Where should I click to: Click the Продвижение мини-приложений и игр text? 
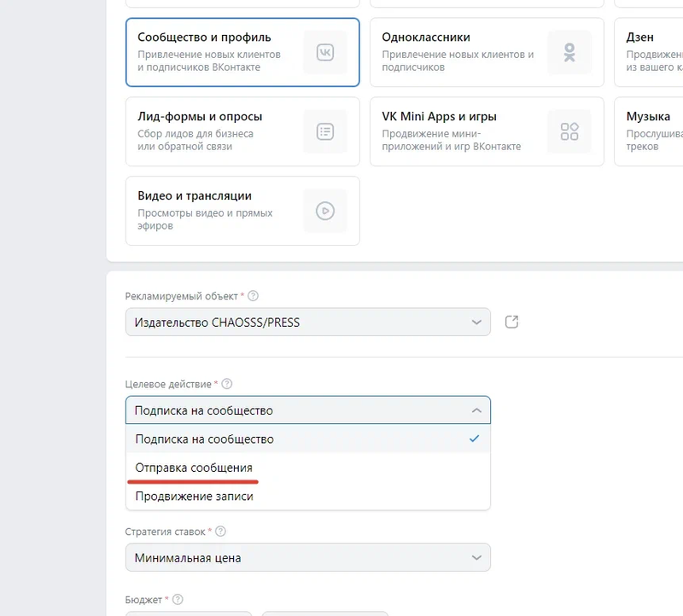(x=452, y=140)
